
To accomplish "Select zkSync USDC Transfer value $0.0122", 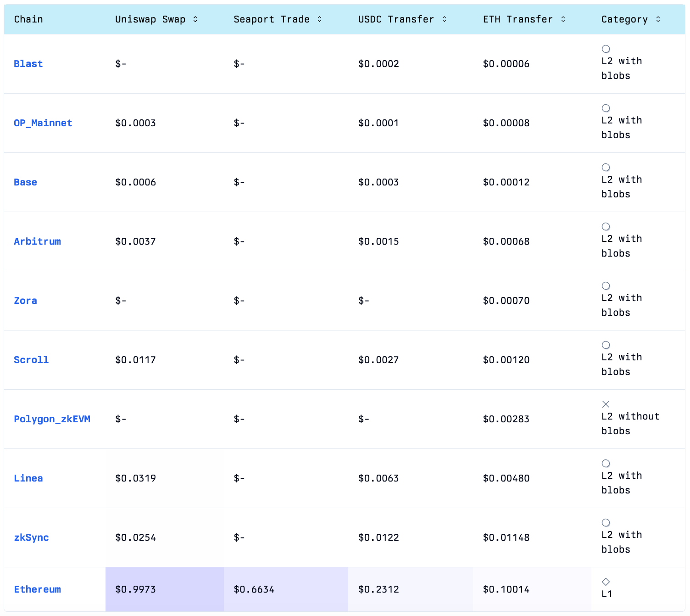I will pyautogui.click(x=378, y=538).
